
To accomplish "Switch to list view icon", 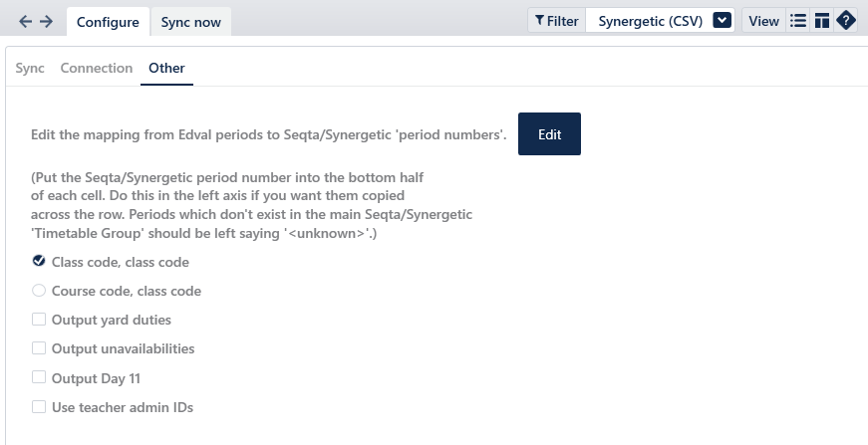I will tap(797, 21).
